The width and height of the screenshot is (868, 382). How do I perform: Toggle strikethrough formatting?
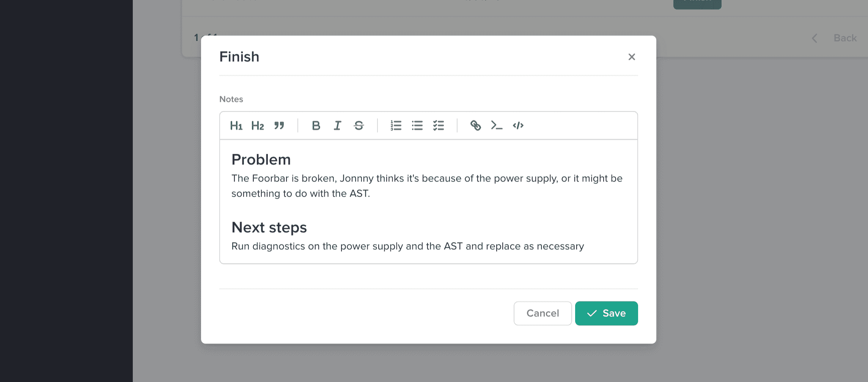[x=359, y=125]
